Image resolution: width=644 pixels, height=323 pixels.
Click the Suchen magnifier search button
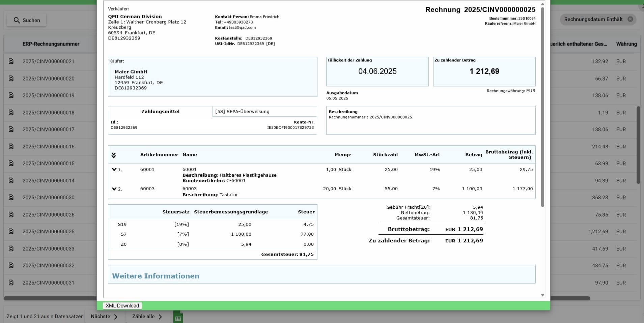[27, 20]
